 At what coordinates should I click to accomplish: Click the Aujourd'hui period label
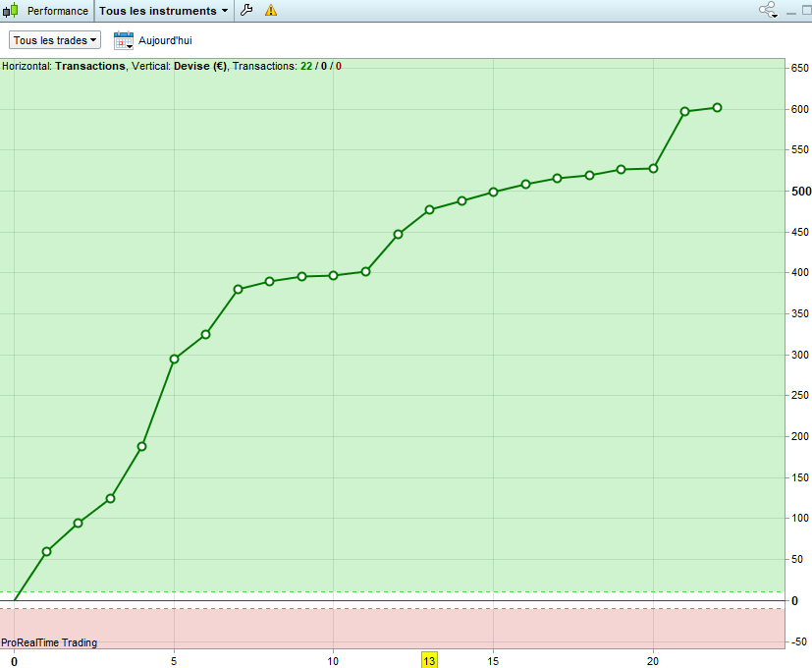[165, 40]
